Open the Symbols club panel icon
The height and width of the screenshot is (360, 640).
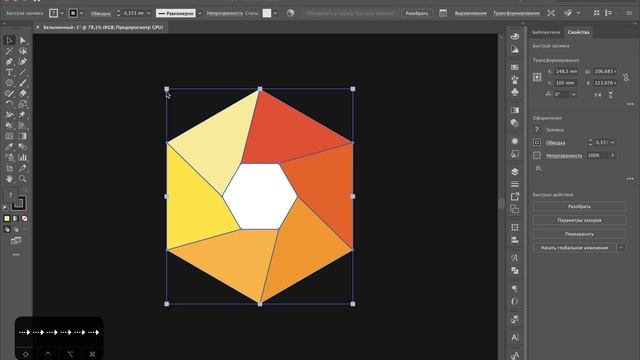point(515,93)
